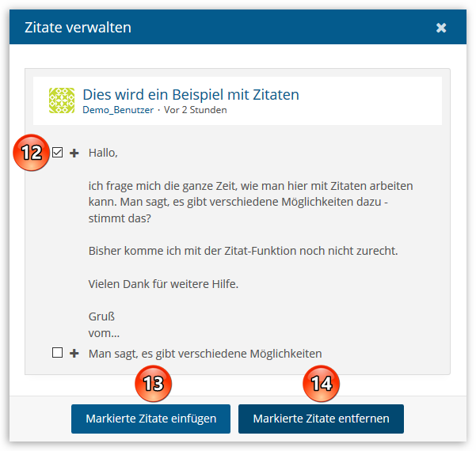Click the paragraph starting ich frage mich
Viewport: 476px width, 451px height.
point(250,201)
